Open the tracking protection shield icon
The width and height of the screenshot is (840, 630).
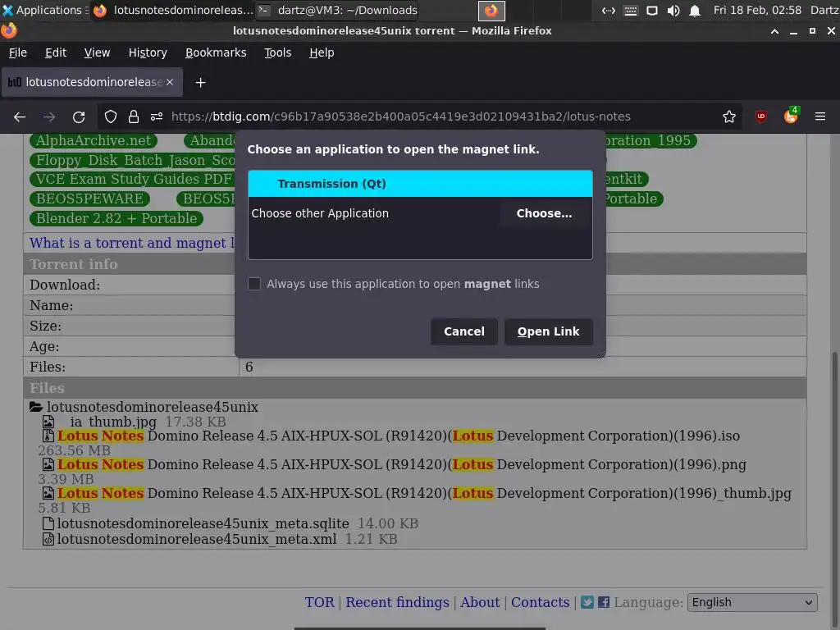pyautogui.click(x=111, y=116)
